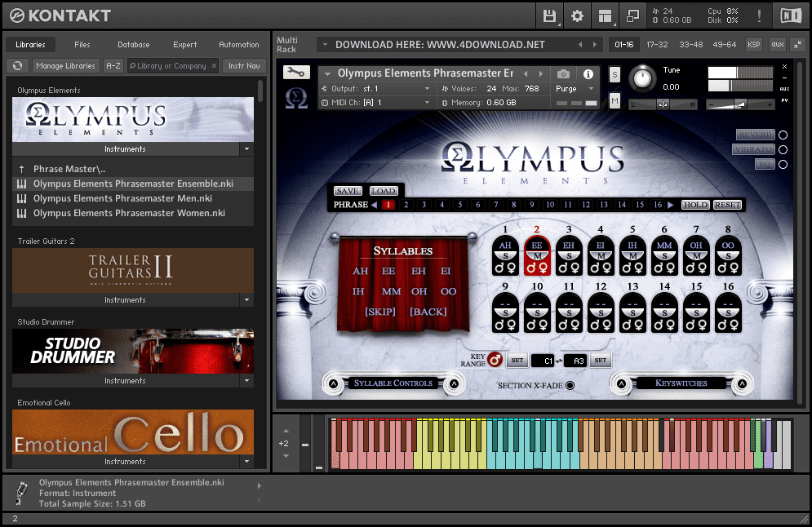Screen dimensions: 812x527
Task: Click the phrase SAVE button
Action: point(348,191)
